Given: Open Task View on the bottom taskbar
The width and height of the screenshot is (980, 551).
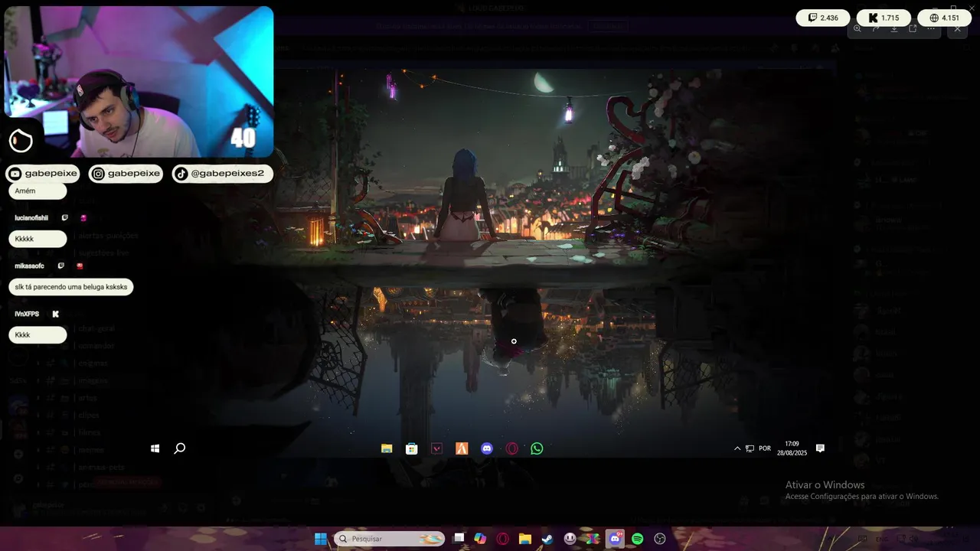Looking at the screenshot, I should tap(459, 539).
